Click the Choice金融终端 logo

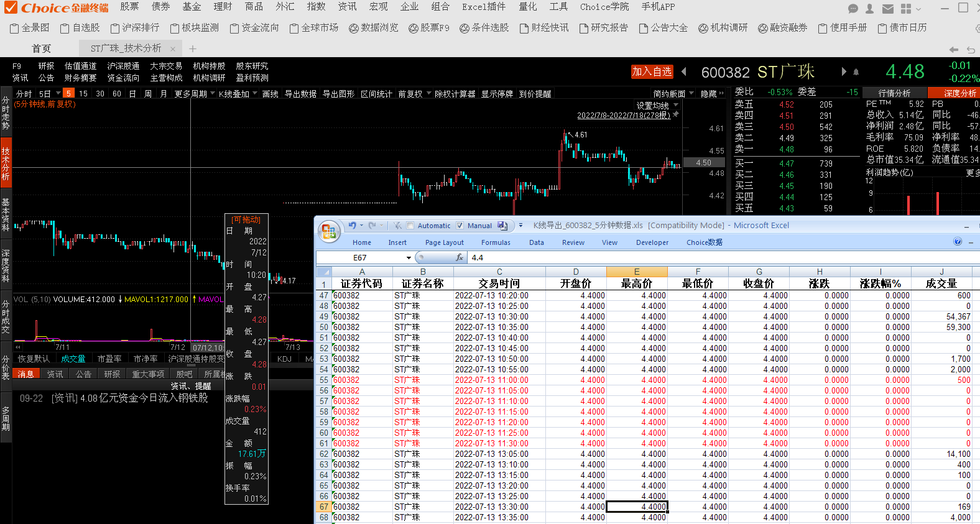tap(57, 8)
